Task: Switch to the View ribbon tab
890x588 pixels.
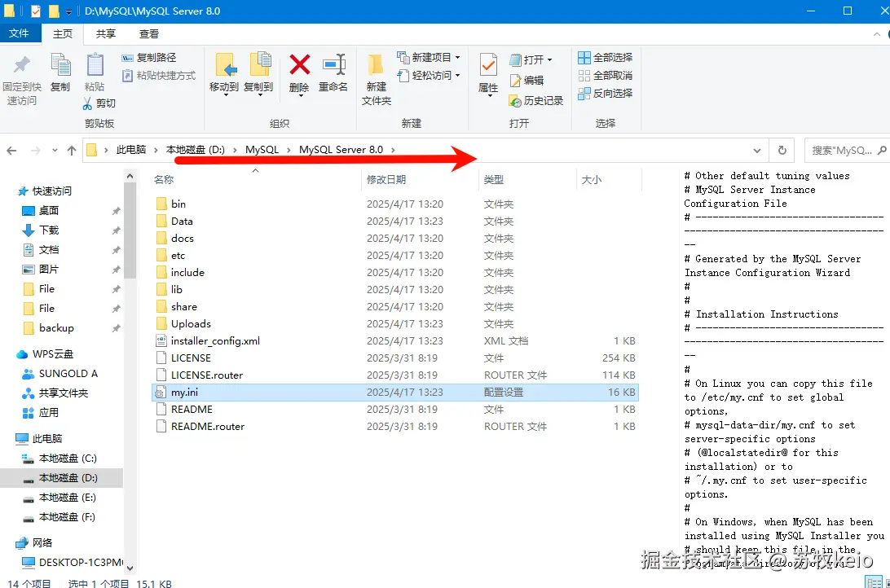Action: coord(148,34)
